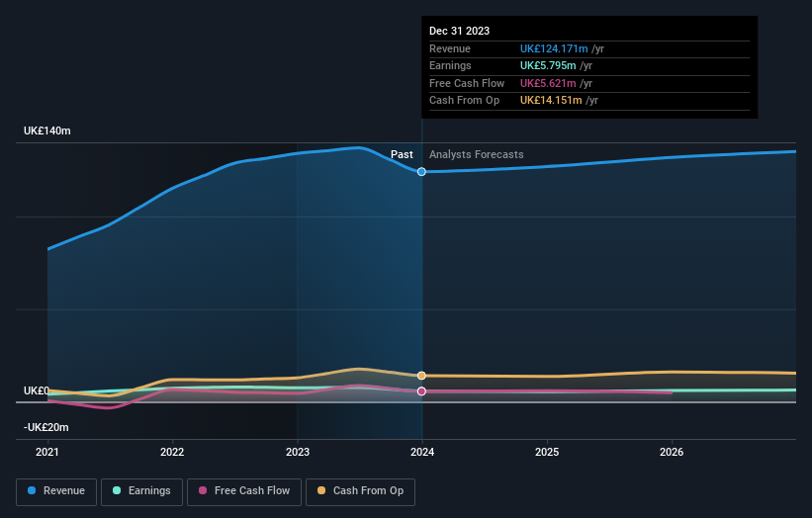812x518 pixels.
Task: Click the 2026 x-axis label
Action: 672,453
